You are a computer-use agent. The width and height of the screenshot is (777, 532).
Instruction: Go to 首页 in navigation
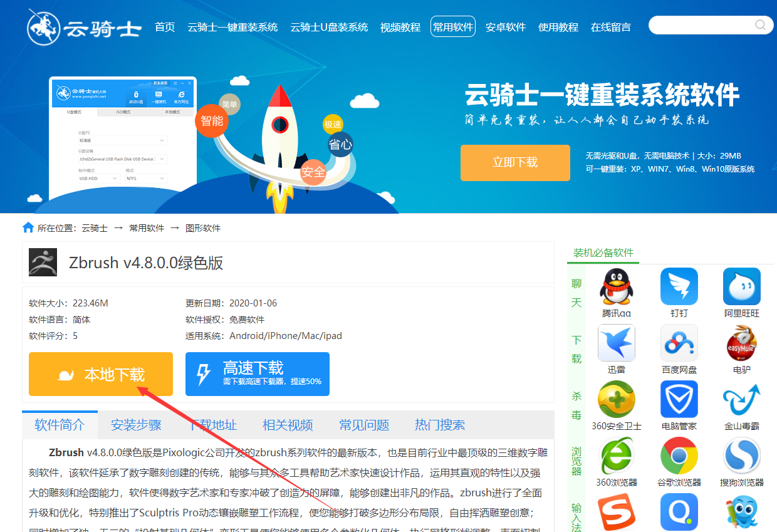pyautogui.click(x=165, y=27)
